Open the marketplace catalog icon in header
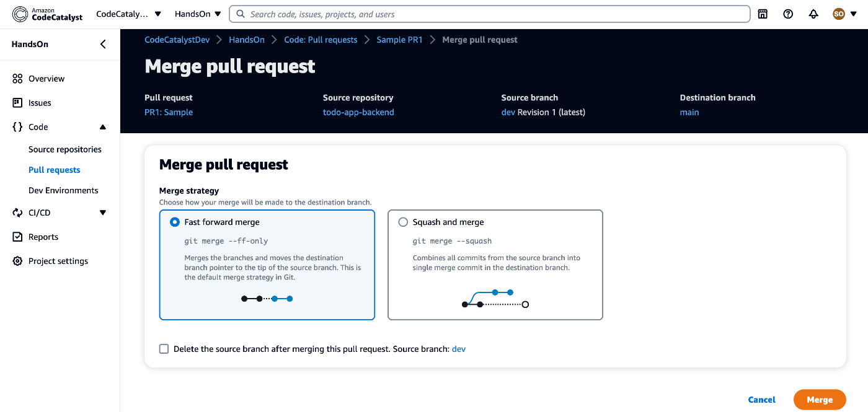The width and height of the screenshot is (868, 412). click(x=763, y=14)
